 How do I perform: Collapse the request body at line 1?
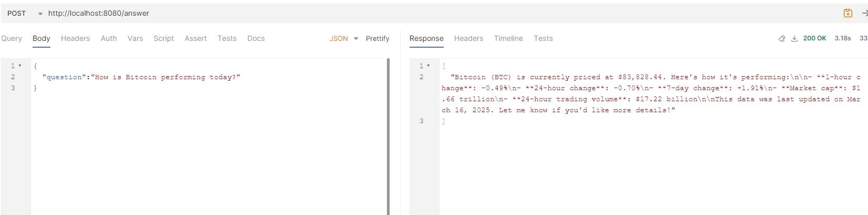click(x=20, y=66)
